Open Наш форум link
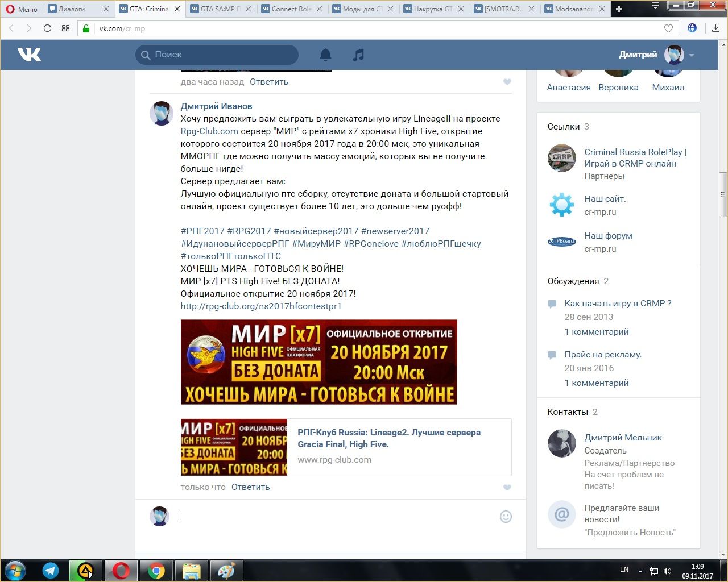 [608, 236]
